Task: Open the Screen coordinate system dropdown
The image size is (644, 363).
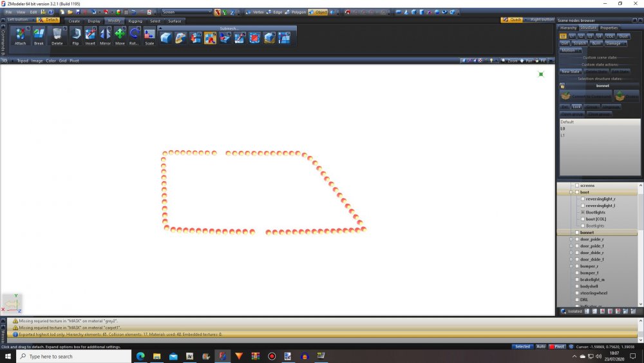Action: tap(187, 12)
